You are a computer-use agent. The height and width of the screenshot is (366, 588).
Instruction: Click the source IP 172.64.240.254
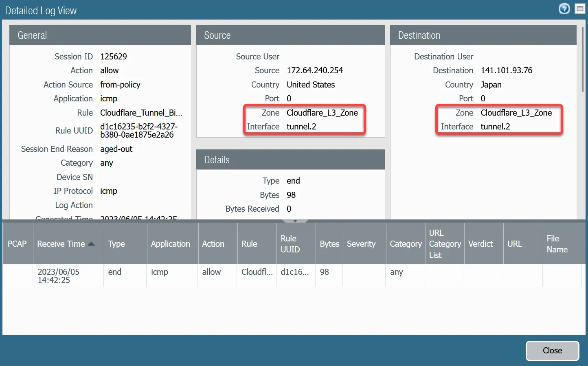point(315,70)
